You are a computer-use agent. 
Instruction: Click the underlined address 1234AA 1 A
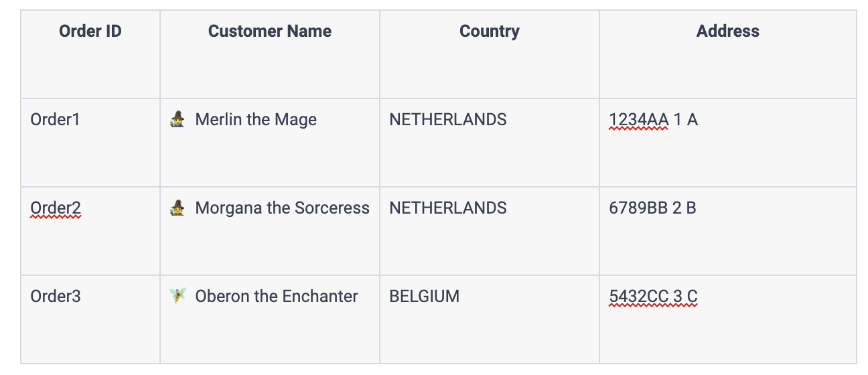(654, 120)
